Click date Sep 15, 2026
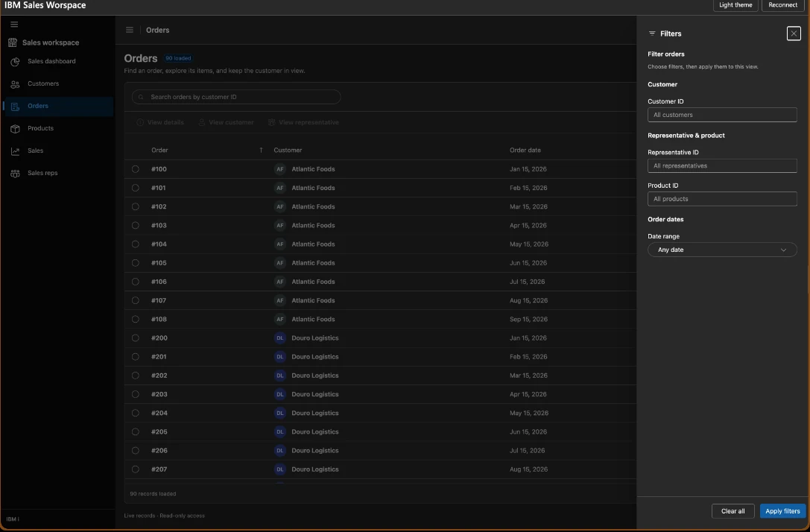 point(528,319)
